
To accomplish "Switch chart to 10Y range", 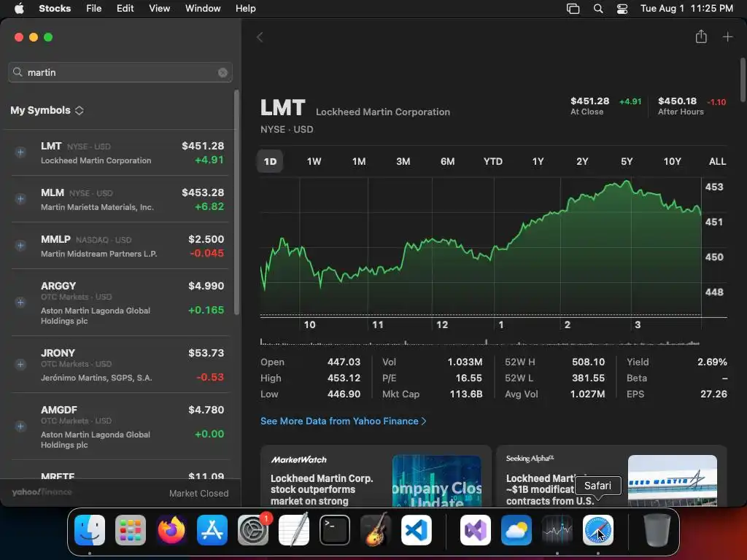I will [x=672, y=161].
